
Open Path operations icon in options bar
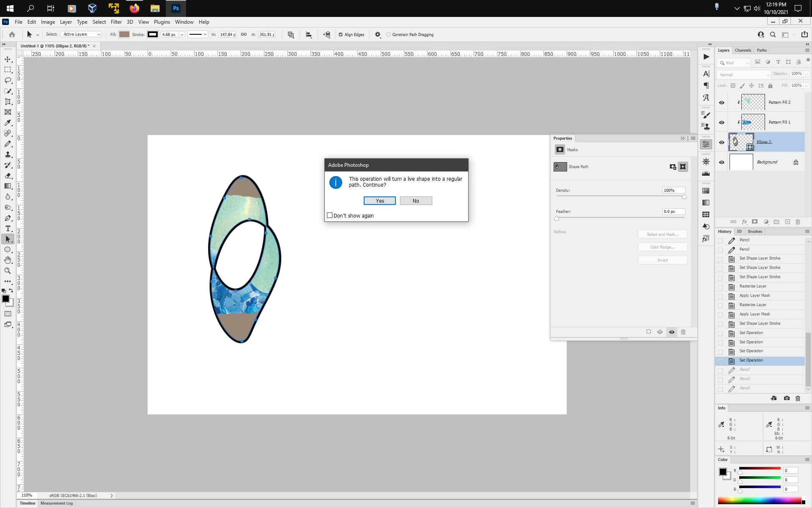tap(291, 35)
